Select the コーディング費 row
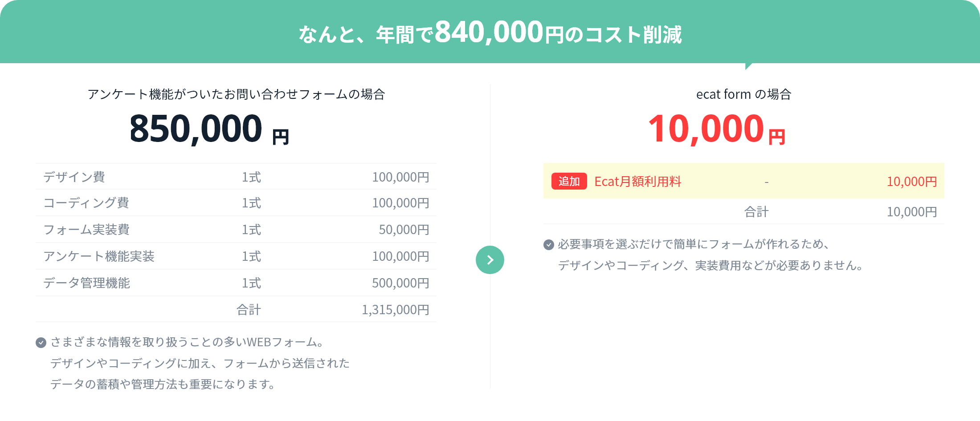This screenshot has height=421, width=980. (236, 203)
